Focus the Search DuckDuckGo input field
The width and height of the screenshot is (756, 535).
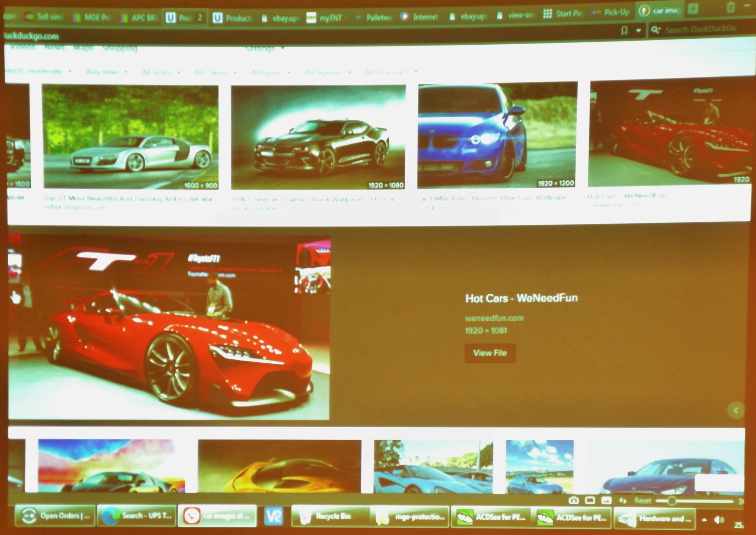pyautogui.click(x=700, y=29)
